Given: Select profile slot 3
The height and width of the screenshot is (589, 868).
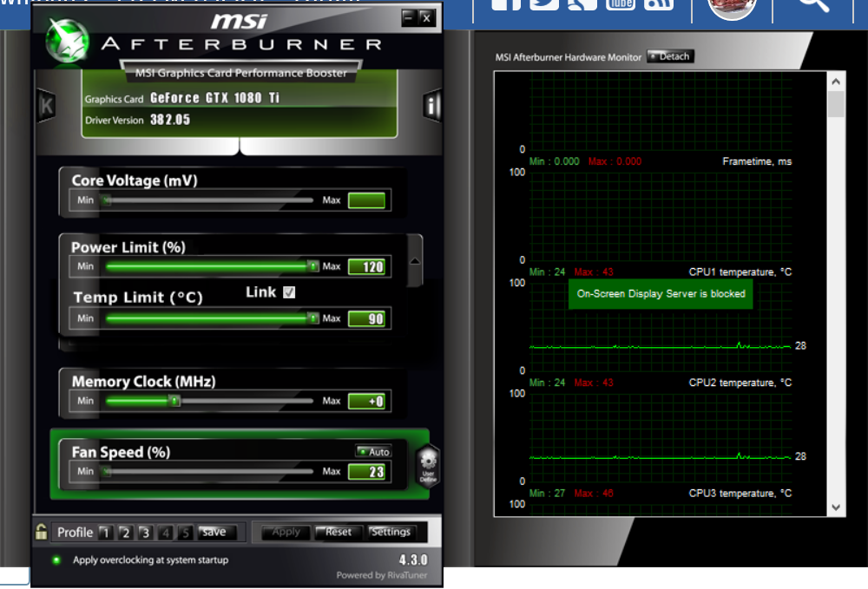Looking at the screenshot, I should [145, 532].
